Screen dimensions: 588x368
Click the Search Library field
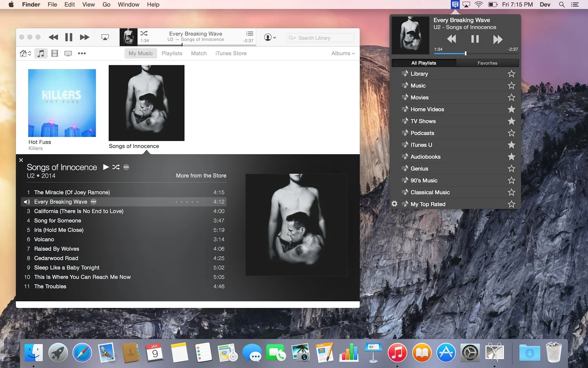click(x=320, y=38)
